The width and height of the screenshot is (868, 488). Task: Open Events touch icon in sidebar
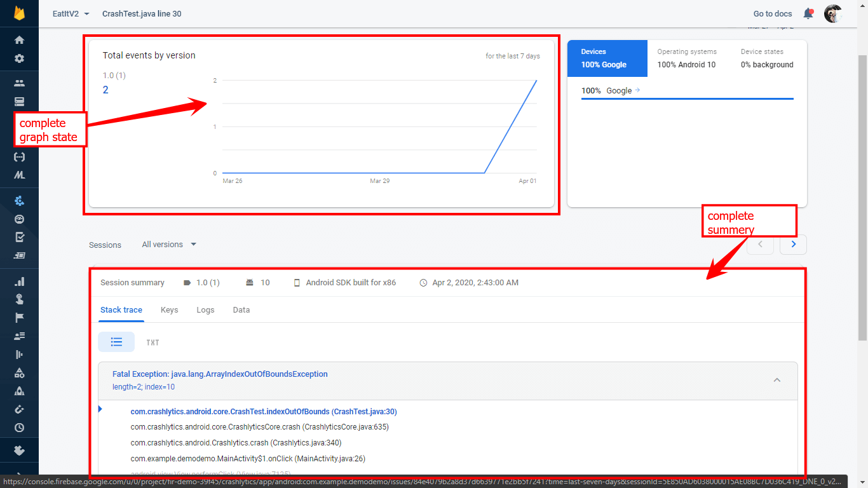point(19,299)
